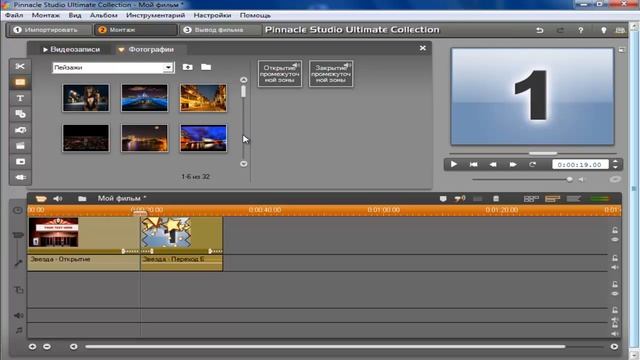Switch to storyboard view
The image size is (640, 360).
[x=531, y=199]
